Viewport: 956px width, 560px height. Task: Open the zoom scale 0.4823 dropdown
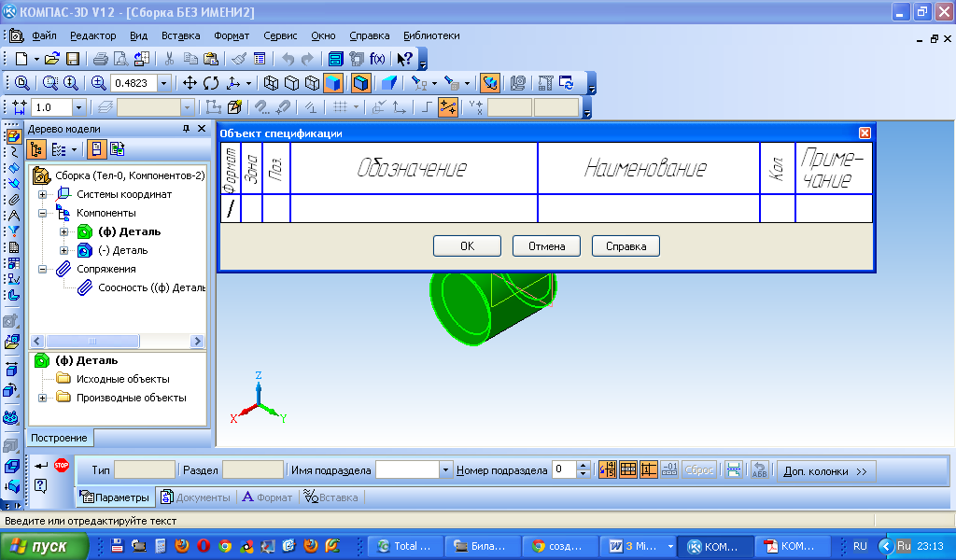(x=164, y=83)
